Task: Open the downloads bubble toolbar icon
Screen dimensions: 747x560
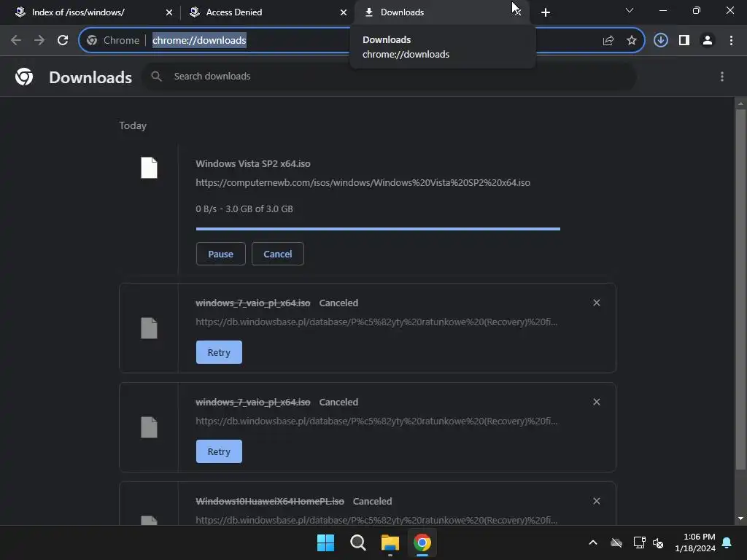Action: (x=661, y=41)
